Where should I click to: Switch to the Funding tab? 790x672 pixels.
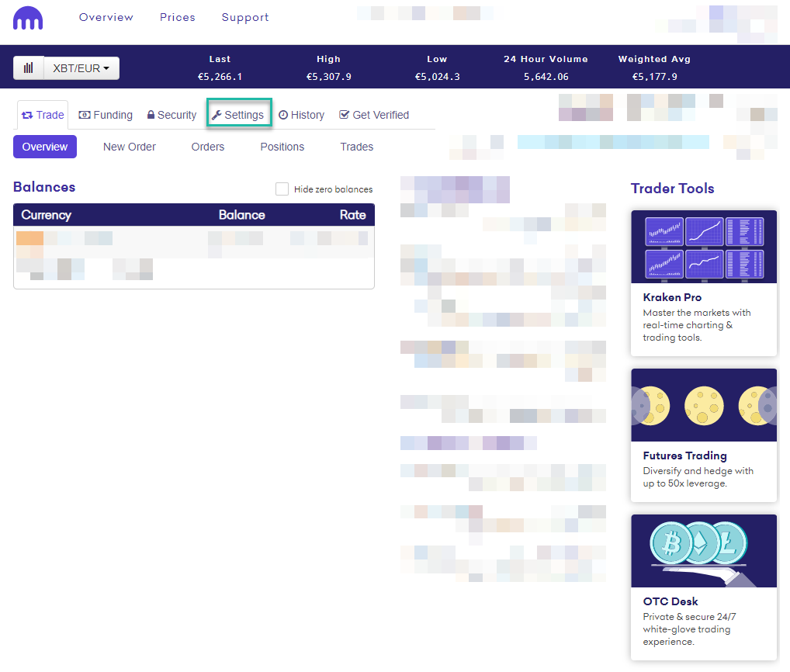[x=106, y=114]
